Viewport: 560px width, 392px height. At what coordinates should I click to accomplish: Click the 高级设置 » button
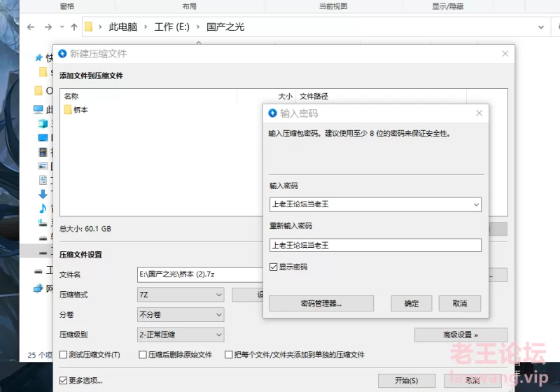pyautogui.click(x=461, y=335)
